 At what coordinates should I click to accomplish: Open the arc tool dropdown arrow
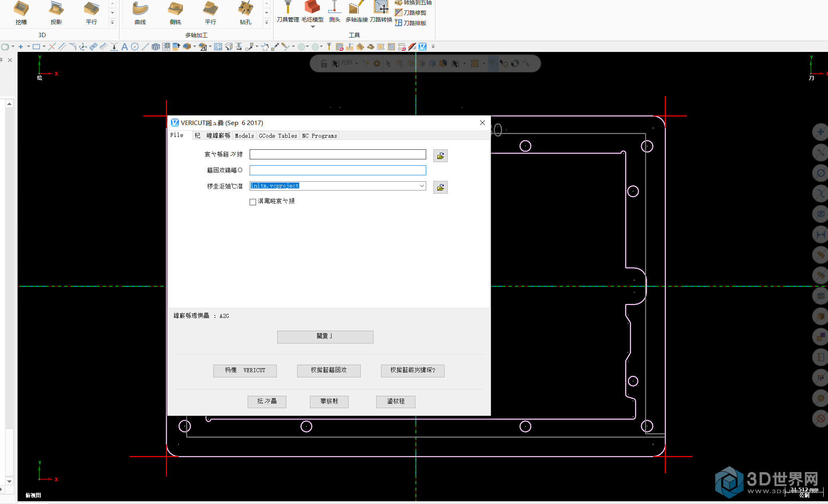click(13, 47)
